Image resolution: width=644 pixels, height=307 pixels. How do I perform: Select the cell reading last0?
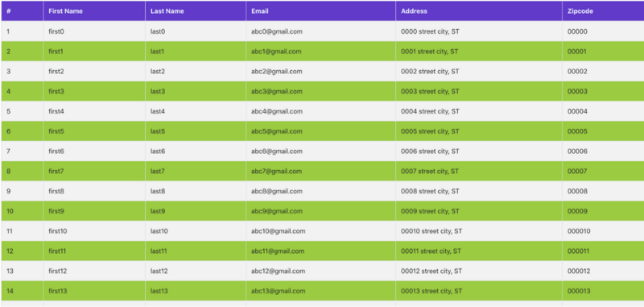pos(196,31)
